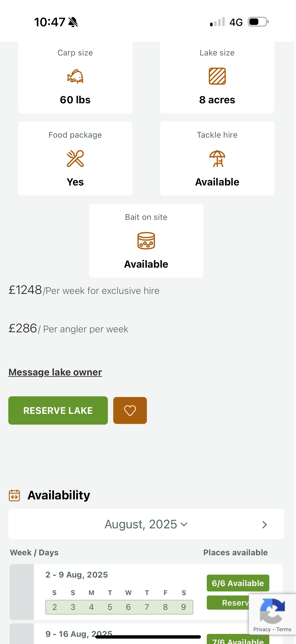Select the 2 - 9 Aug week day strip
This screenshot has width=296, height=644.
click(x=119, y=607)
